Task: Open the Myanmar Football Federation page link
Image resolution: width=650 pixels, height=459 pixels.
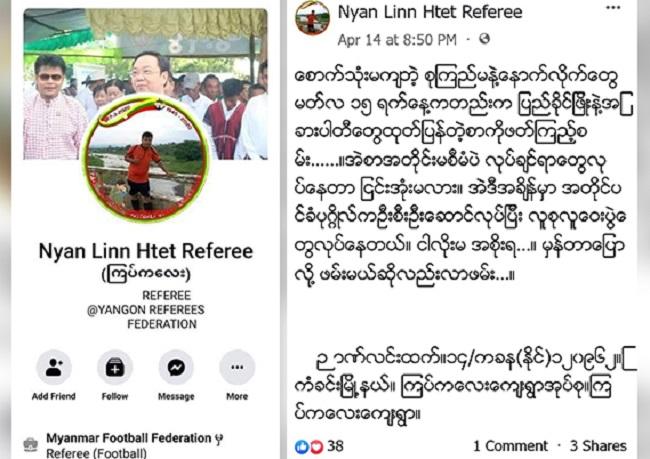Action: coord(129,438)
